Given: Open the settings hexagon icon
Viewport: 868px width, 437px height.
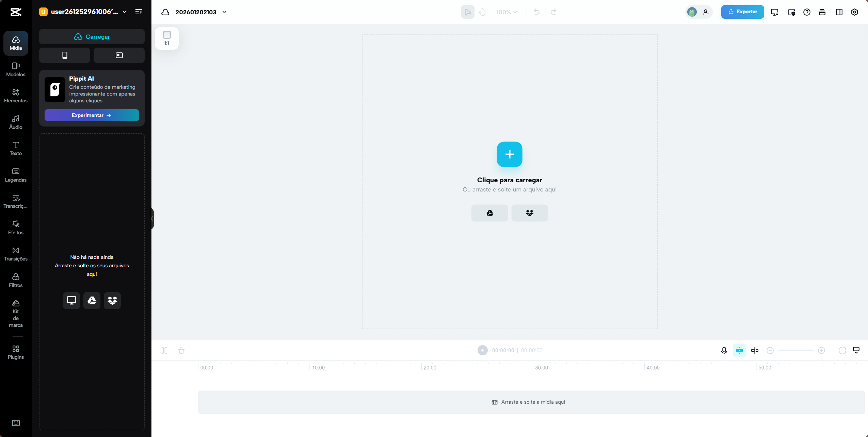Looking at the screenshot, I should click(854, 12).
